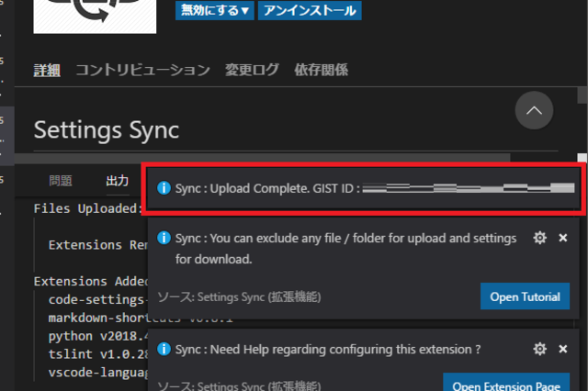Click the vscode-language output entry
The image size is (588, 391).
[98, 373]
